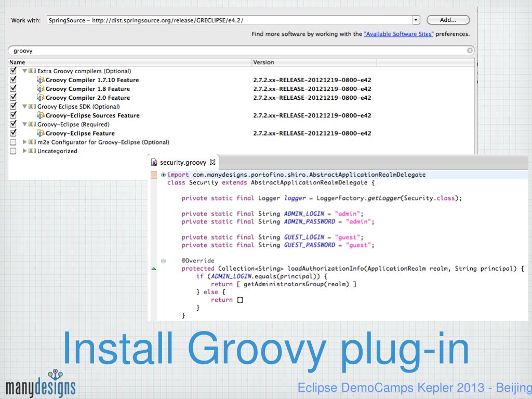532x399 pixels.
Task: Uncheck Groovy Compiler 1.8 Feature
Action: pos(13,88)
